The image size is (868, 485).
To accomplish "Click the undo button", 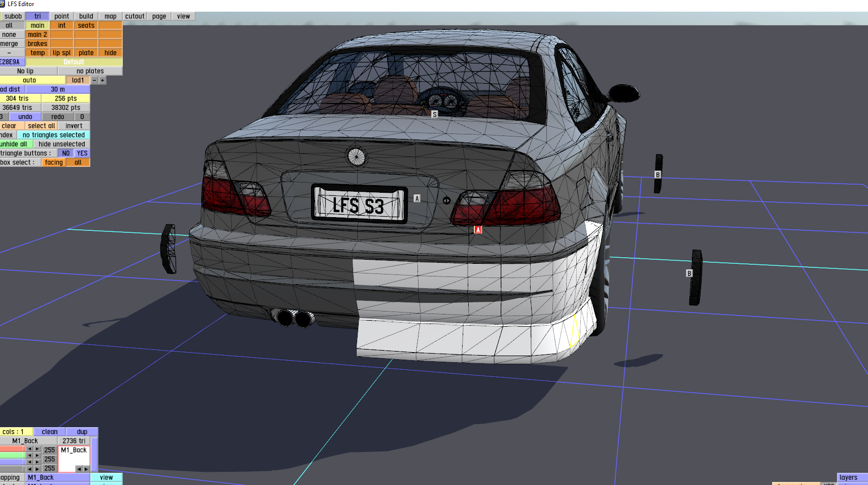I will pyautogui.click(x=25, y=117).
